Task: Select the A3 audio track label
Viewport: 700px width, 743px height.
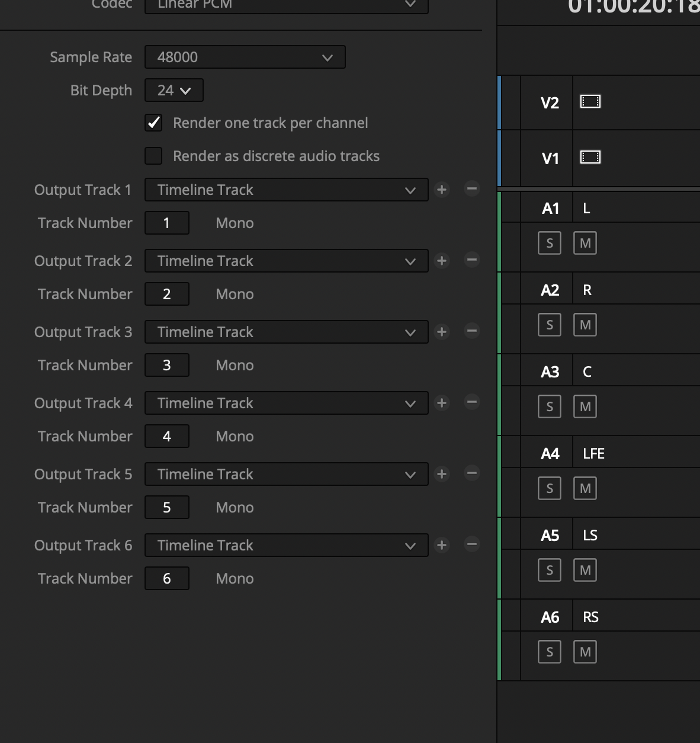Action: (x=550, y=371)
